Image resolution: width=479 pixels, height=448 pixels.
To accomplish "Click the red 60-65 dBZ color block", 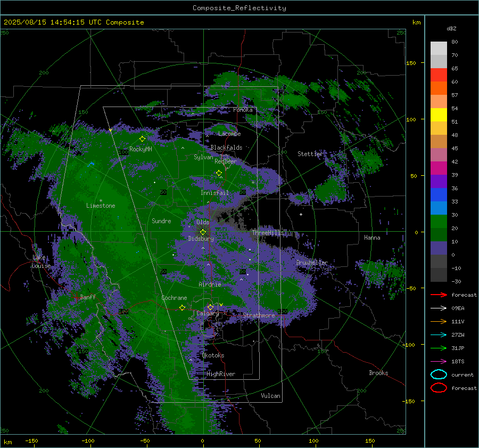I will (x=439, y=75).
